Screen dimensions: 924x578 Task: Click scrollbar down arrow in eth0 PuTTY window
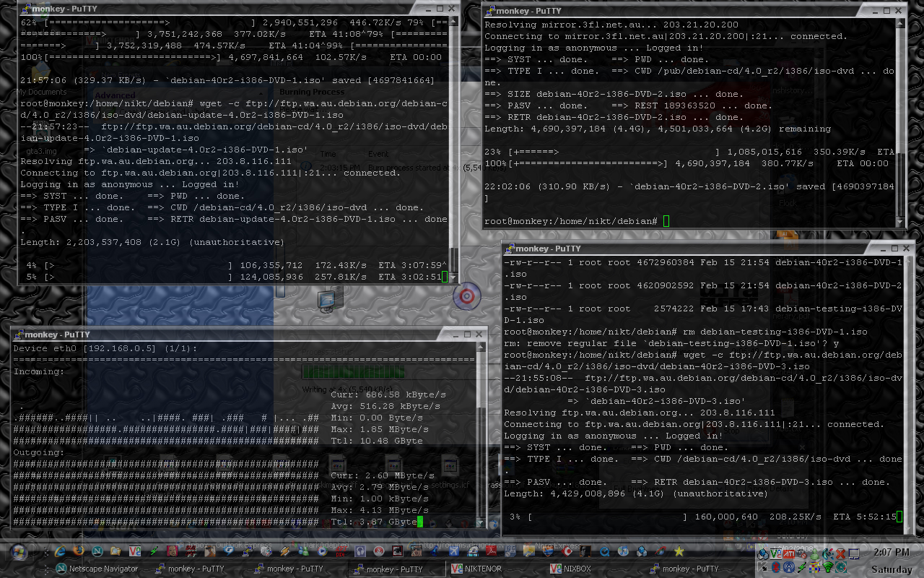[481, 523]
